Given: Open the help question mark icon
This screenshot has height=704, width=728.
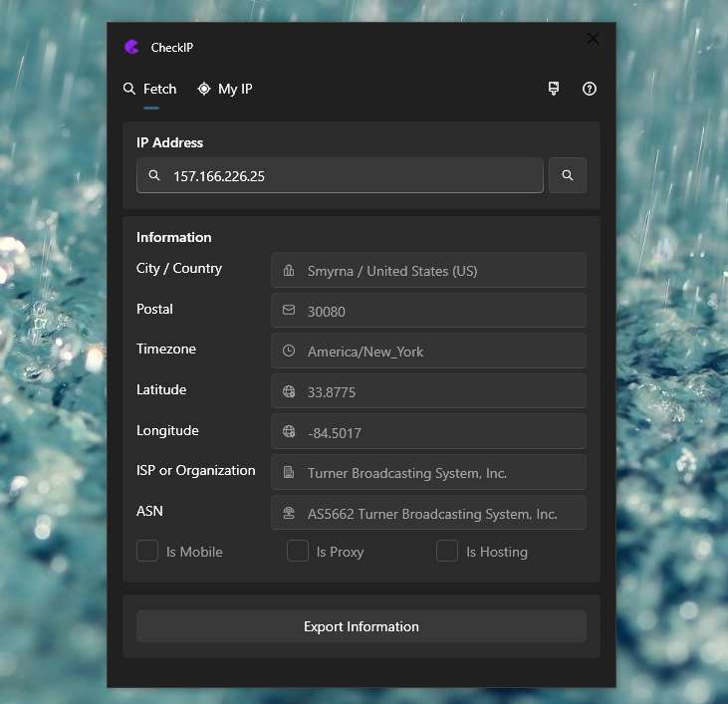Looking at the screenshot, I should [590, 89].
